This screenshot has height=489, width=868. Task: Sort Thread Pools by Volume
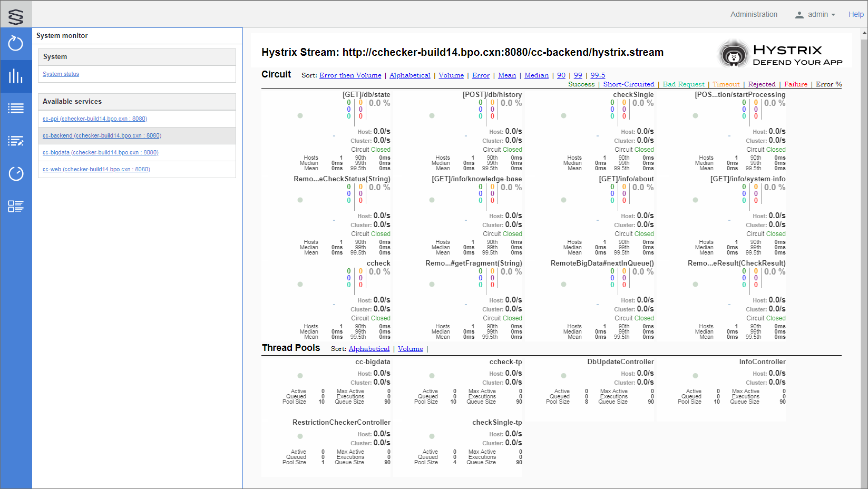click(410, 349)
